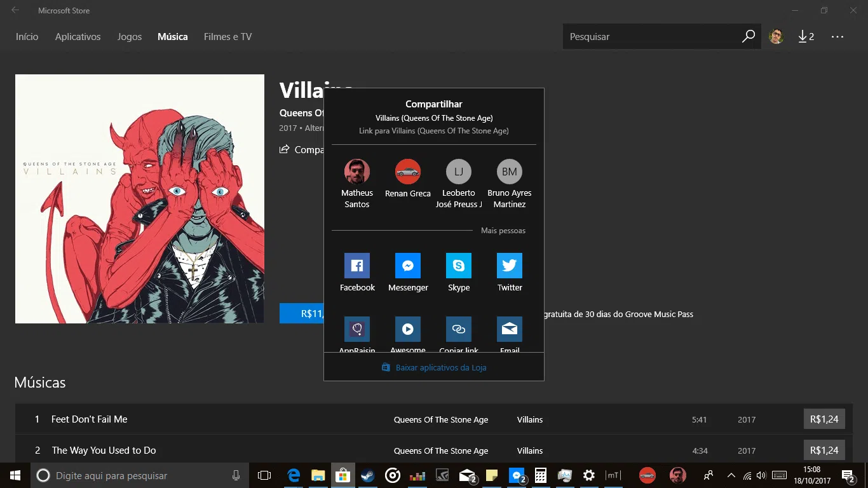Image resolution: width=868 pixels, height=488 pixels.
Task: Open the downloads indicator showing 2
Action: click(x=806, y=37)
